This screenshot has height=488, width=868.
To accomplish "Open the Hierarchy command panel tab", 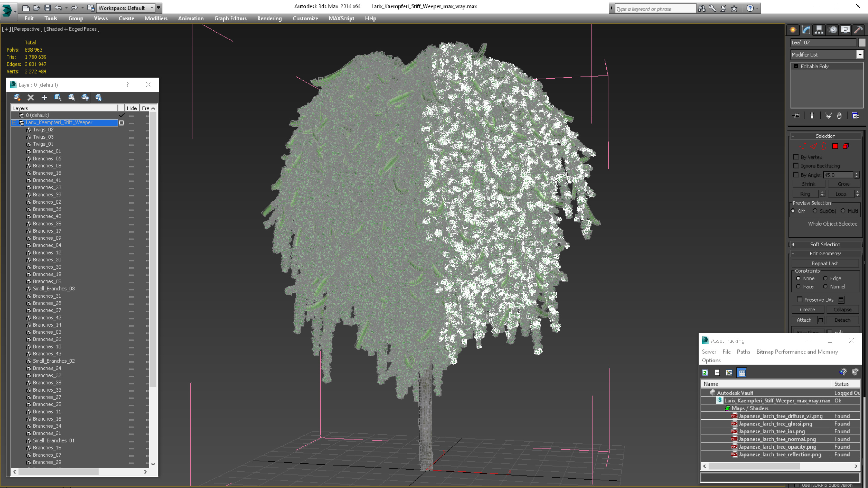I will click(819, 30).
